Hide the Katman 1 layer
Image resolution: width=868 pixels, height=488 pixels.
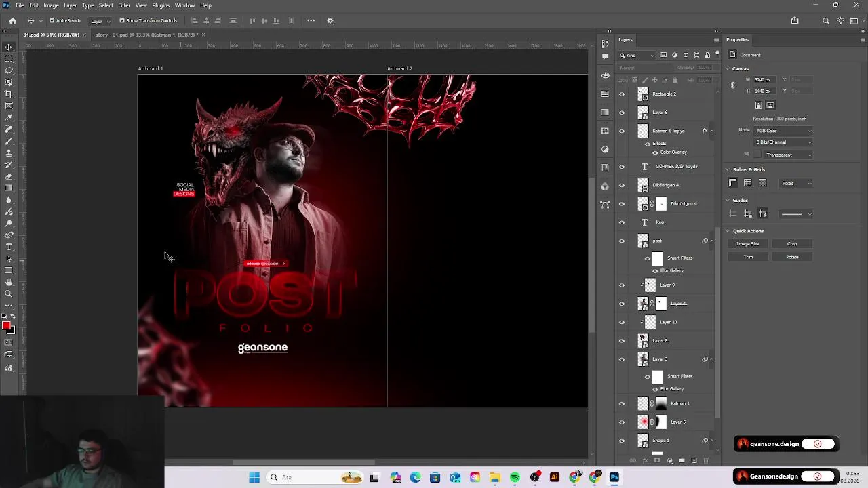621,403
